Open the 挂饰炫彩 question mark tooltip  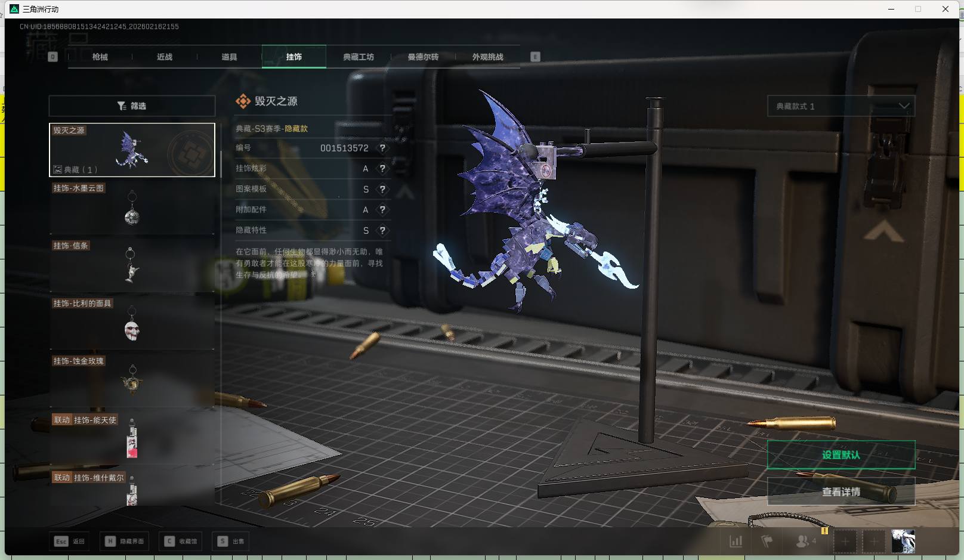point(382,169)
